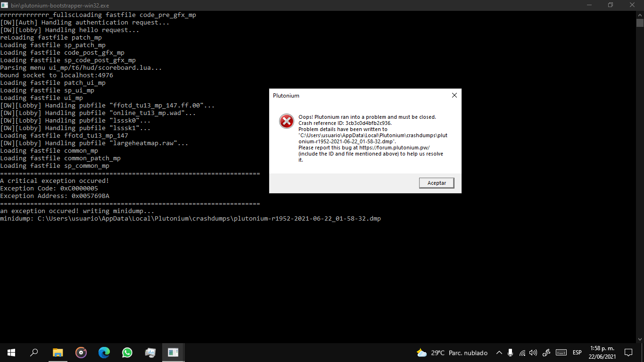The height and width of the screenshot is (362, 644).
Task: Click the Plutonium dialog title text
Action: (286, 96)
